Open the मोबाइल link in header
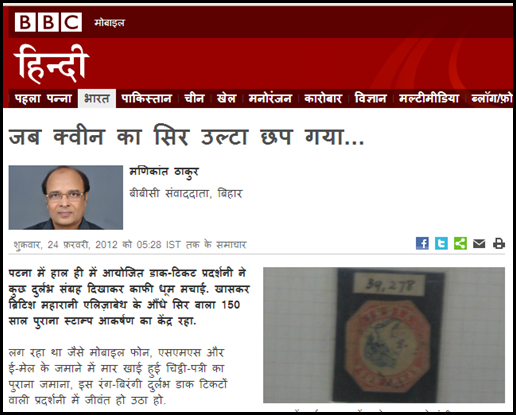Viewport: 516px width, 415px height. pyautogui.click(x=109, y=23)
